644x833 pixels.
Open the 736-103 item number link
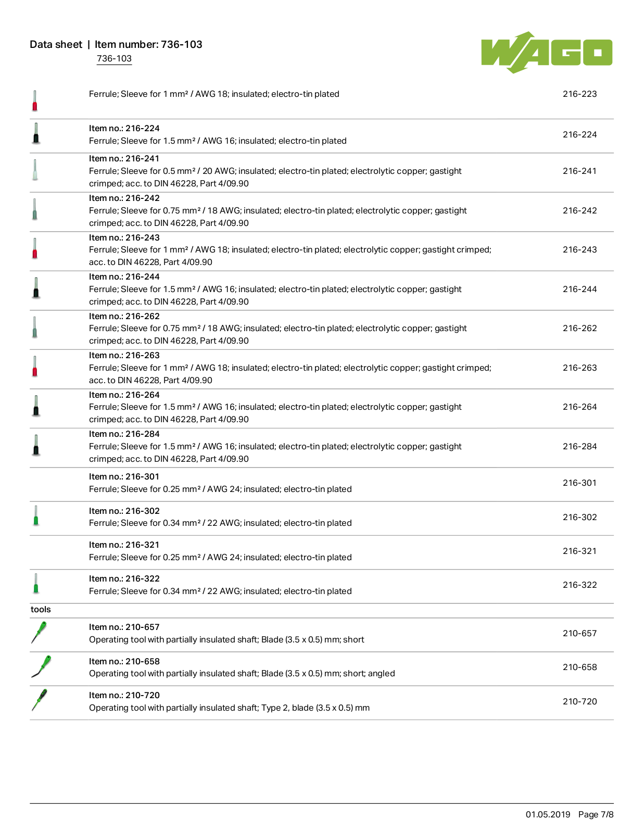point(114,58)
